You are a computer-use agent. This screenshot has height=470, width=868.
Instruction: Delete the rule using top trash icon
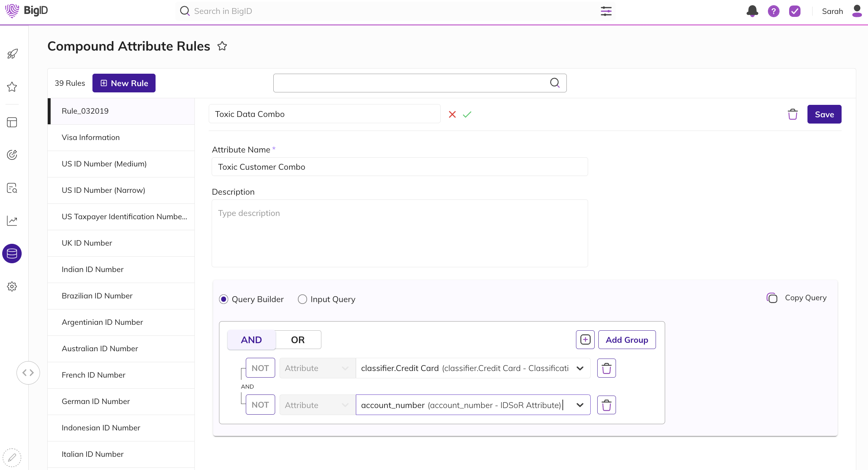(x=792, y=114)
